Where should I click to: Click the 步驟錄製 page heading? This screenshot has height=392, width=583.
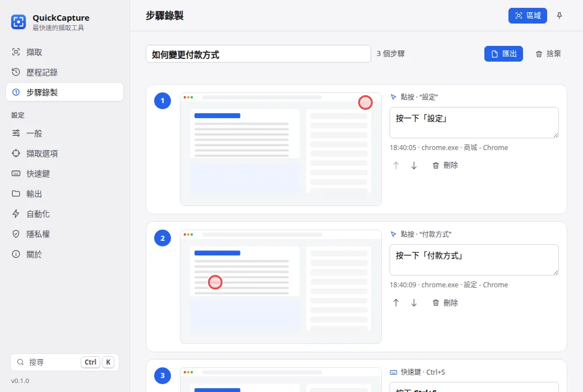165,16
